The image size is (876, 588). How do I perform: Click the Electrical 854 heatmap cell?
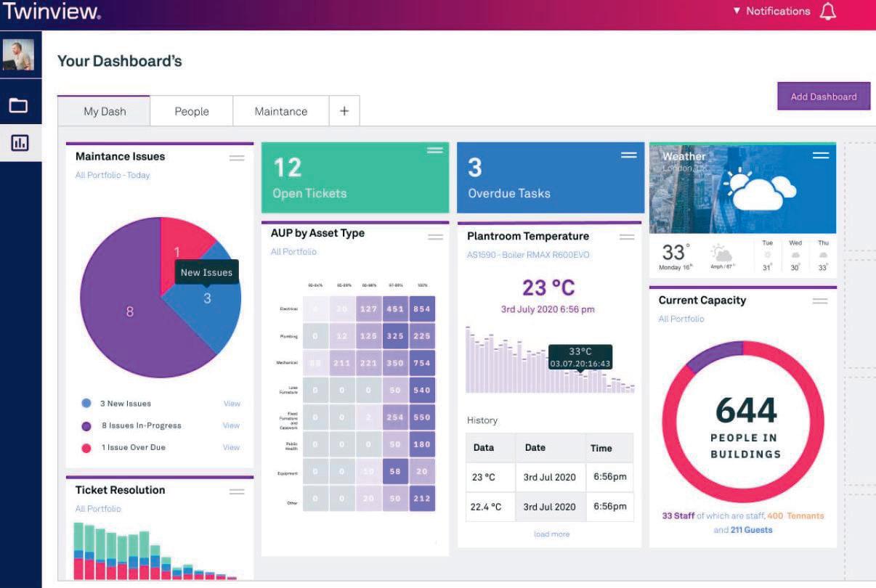pos(422,309)
